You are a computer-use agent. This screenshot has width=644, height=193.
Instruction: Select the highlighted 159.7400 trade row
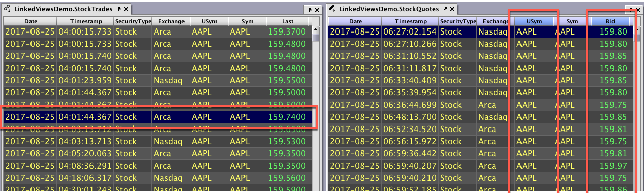[157, 117]
